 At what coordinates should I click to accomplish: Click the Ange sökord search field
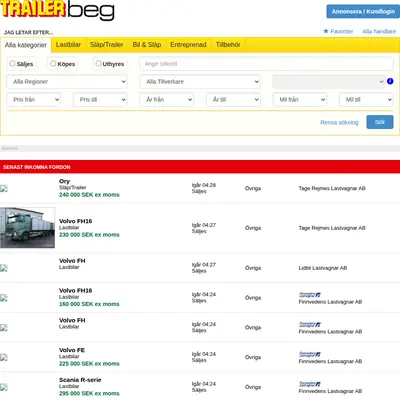pos(266,64)
